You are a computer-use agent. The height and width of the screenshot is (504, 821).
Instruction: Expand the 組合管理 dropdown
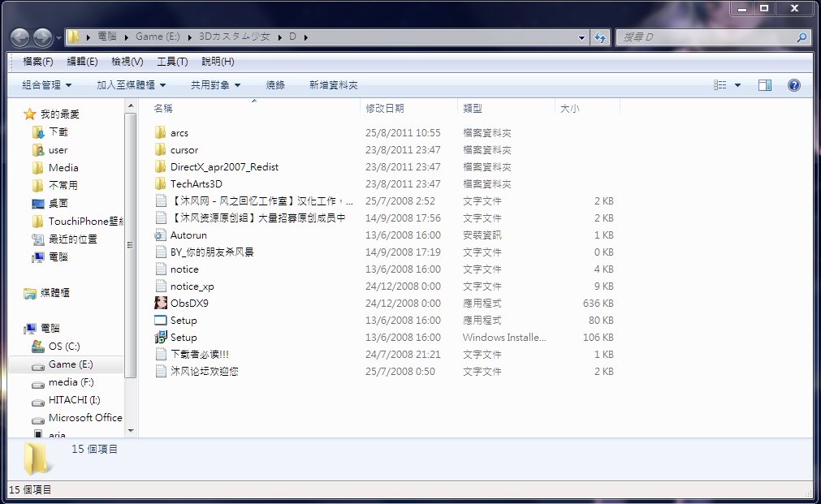tap(47, 85)
